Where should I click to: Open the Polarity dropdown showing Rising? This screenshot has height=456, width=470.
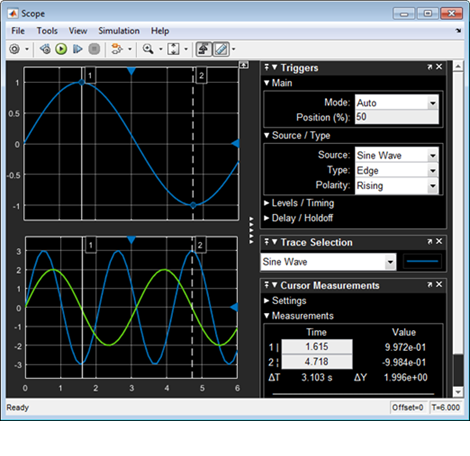[x=397, y=185]
